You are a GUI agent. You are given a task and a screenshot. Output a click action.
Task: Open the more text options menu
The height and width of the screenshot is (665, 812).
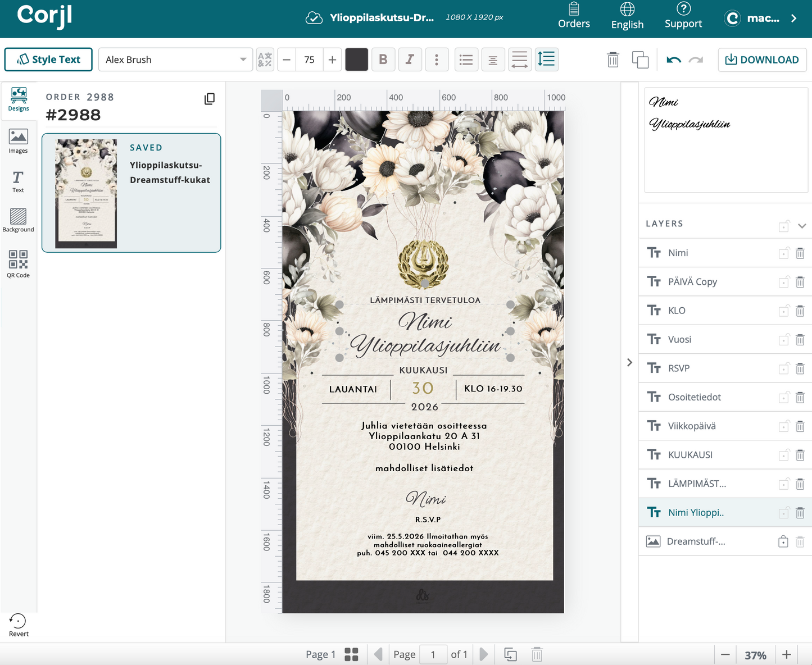(x=437, y=59)
